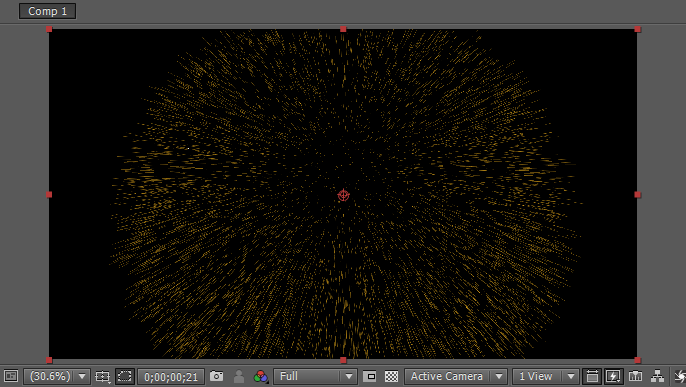686x387 pixels.
Task: Click the current time 0;00;00;21 field
Action: point(171,377)
